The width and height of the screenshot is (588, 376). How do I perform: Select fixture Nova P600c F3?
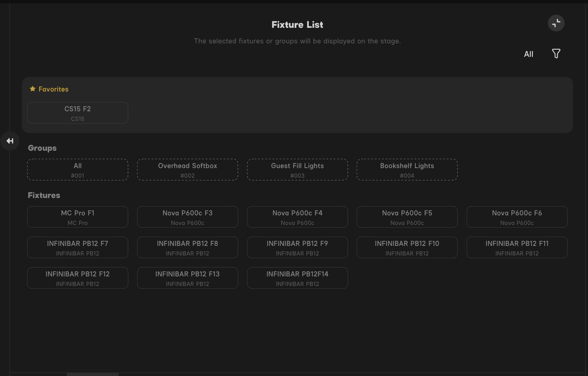tap(187, 217)
